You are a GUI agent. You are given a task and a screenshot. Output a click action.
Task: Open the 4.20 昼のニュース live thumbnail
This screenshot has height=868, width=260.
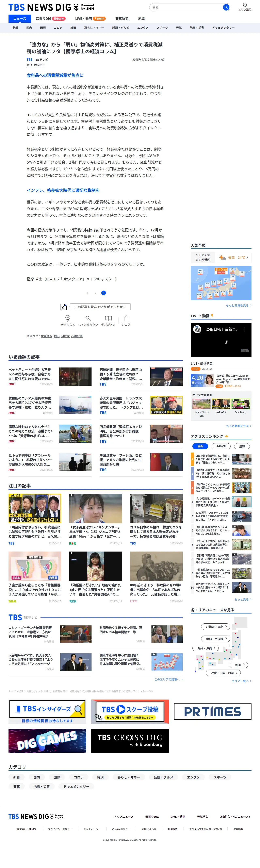tap(202, 380)
